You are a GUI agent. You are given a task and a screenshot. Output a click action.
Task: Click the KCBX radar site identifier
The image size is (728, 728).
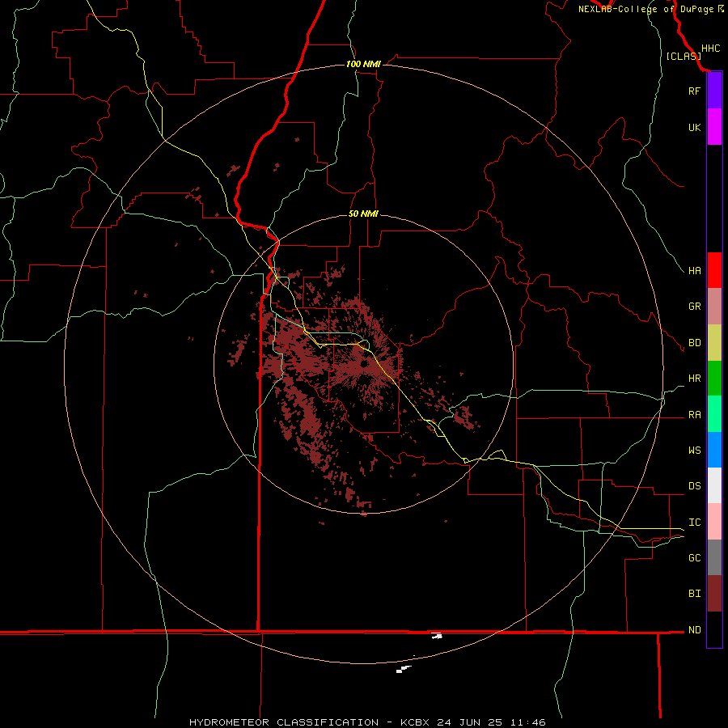coord(415,722)
